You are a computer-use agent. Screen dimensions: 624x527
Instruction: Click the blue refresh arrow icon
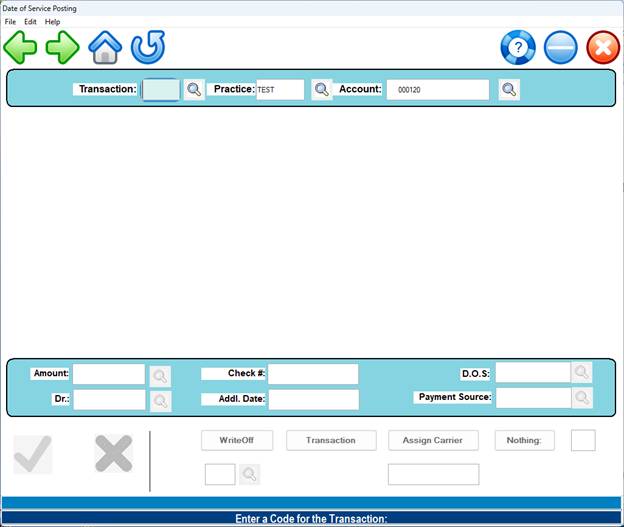click(148, 47)
